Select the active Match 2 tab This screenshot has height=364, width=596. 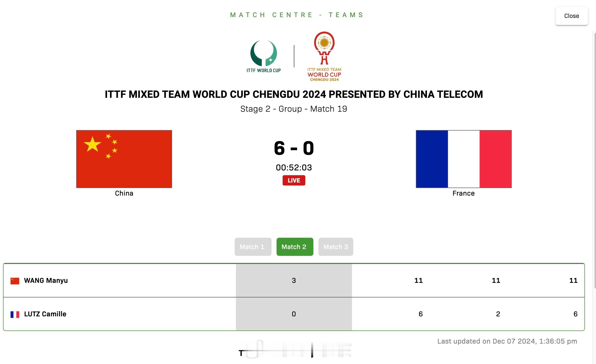click(294, 247)
